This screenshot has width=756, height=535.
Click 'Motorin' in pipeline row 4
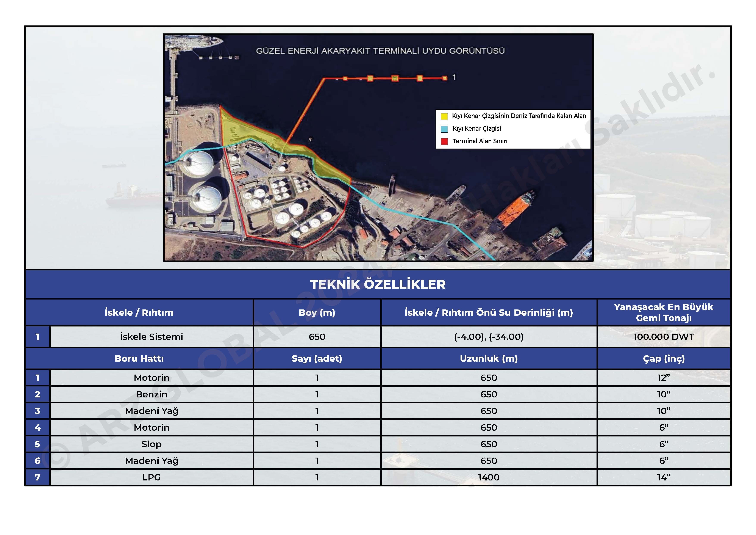click(152, 428)
